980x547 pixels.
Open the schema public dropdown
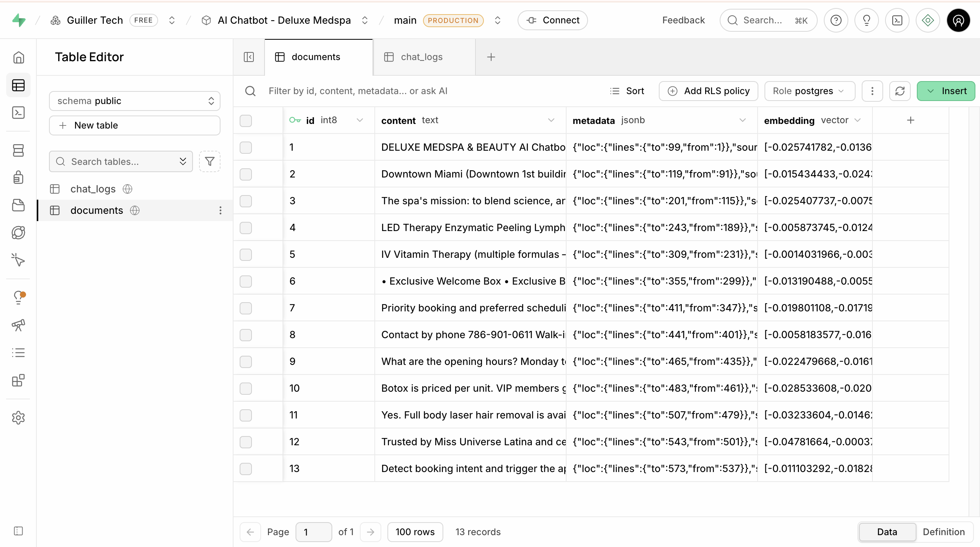(135, 101)
